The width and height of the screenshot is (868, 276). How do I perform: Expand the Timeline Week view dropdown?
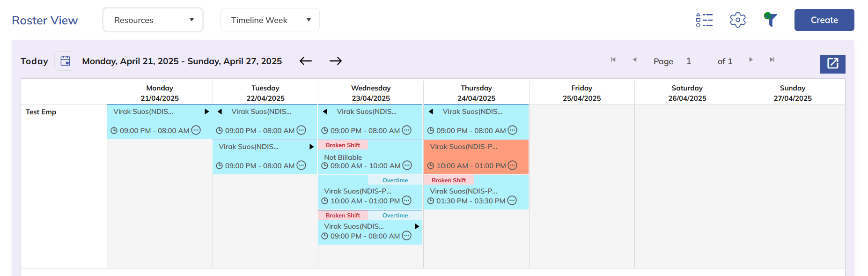[270, 20]
